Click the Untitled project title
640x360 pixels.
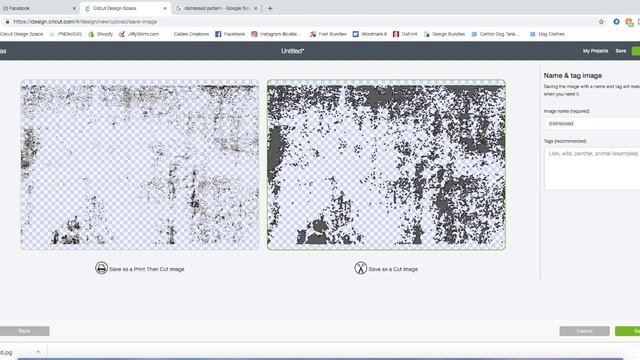[x=292, y=51]
